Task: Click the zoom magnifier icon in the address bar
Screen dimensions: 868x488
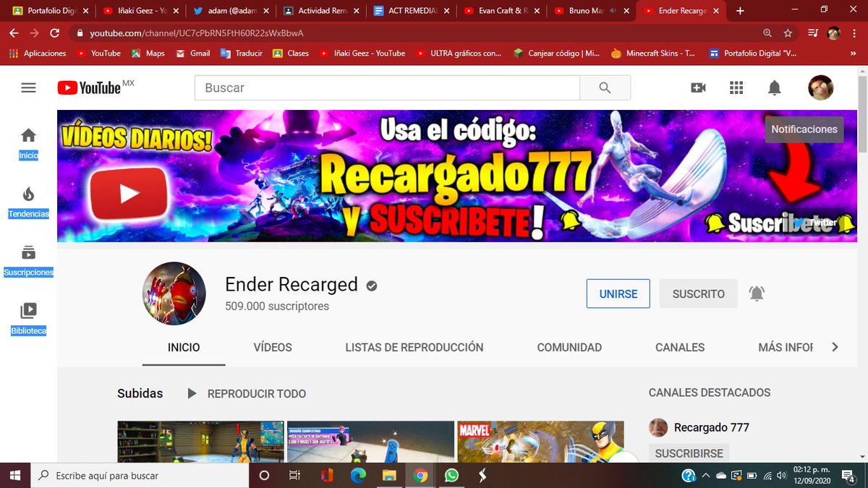Action: click(x=767, y=33)
